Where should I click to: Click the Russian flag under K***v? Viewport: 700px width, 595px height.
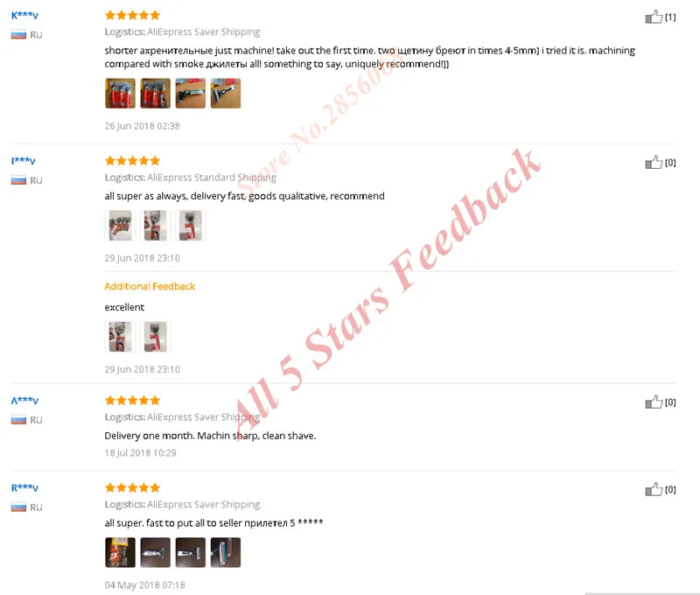18,34
